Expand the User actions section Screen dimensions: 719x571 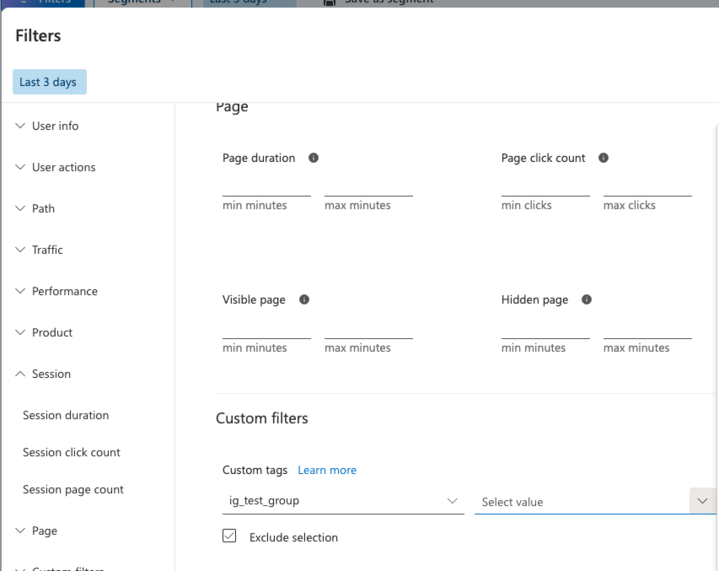63,167
